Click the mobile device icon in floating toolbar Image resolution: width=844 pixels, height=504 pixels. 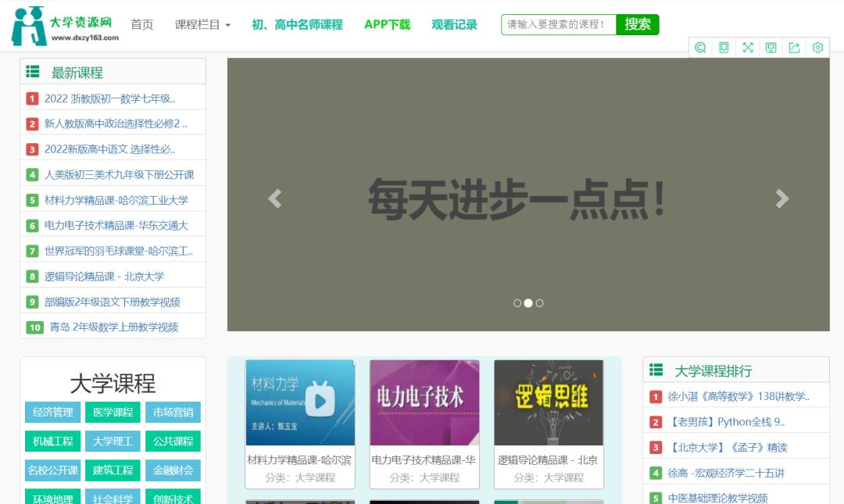click(x=724, y=48)
